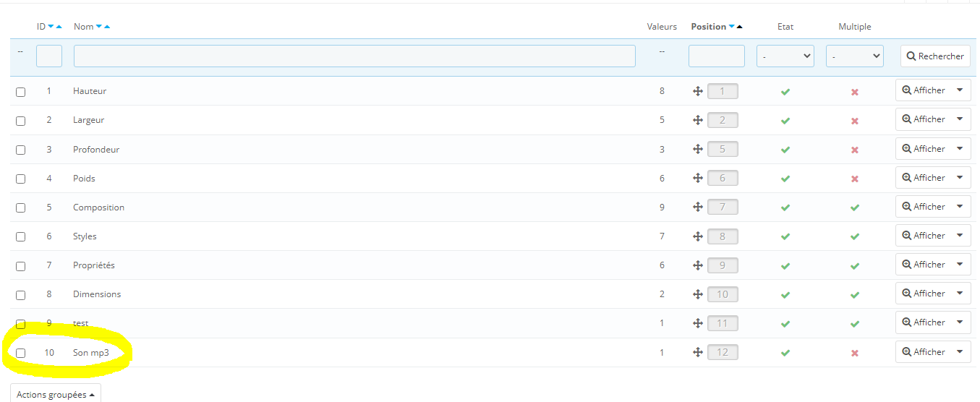Screen dimensions: 980x402
Task: Open the Actions groupées menu
Action: point(56,395)
